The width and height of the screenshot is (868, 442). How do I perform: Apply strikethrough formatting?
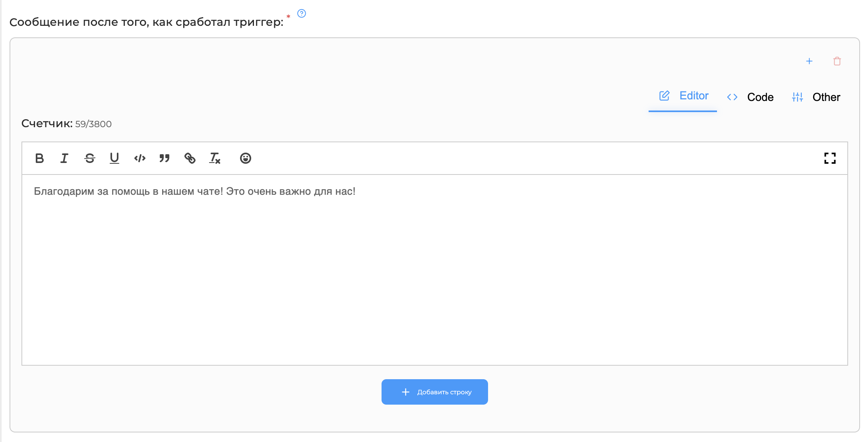pos(89,158)
